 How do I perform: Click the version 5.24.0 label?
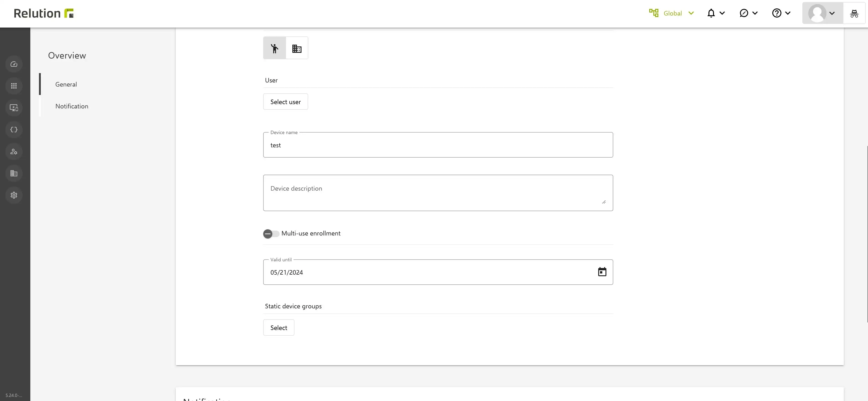(x=14, y=395)
